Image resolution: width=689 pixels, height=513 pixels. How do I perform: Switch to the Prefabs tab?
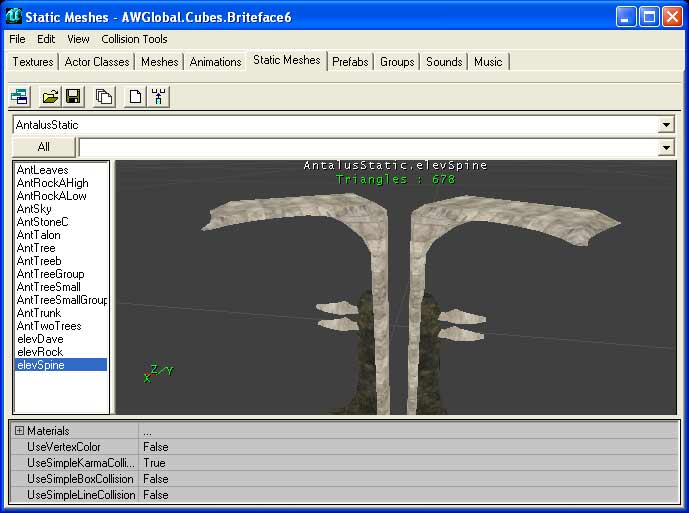[350, 62]
